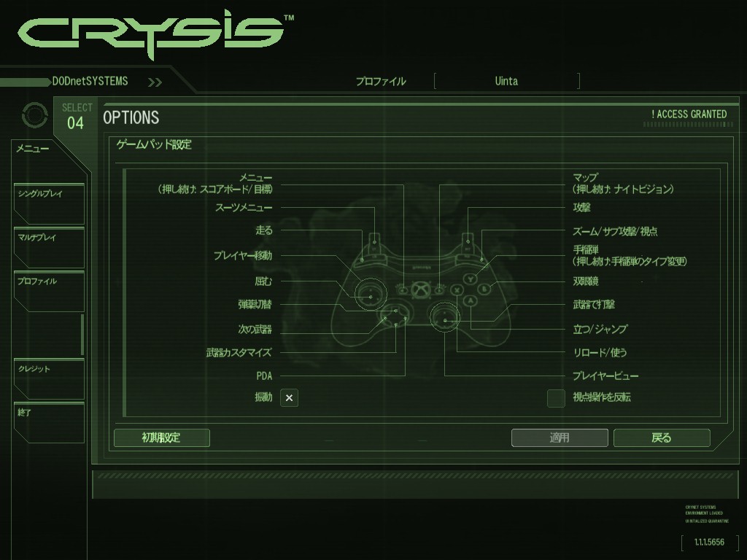The height and width of the screenshot is (560, 747).
Task: Click the double chevron beside DODnetSYSTEMS
Action: click(x=155, y=82)
